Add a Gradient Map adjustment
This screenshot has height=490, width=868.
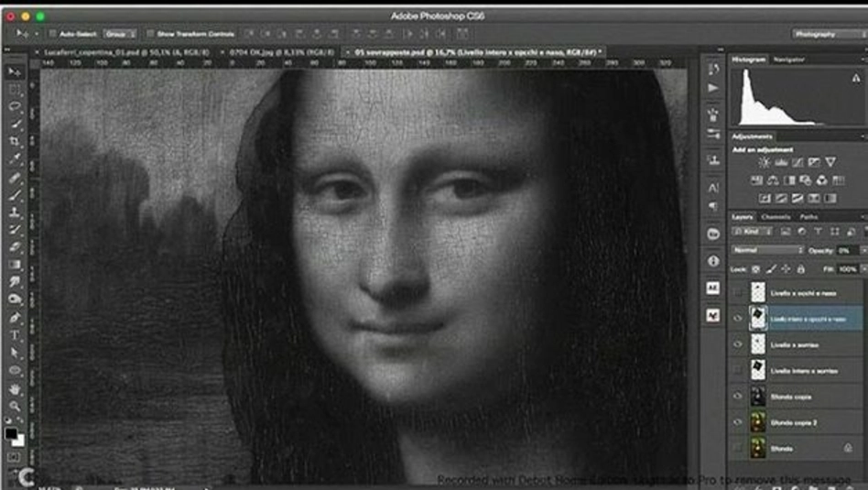pos(830,198)
